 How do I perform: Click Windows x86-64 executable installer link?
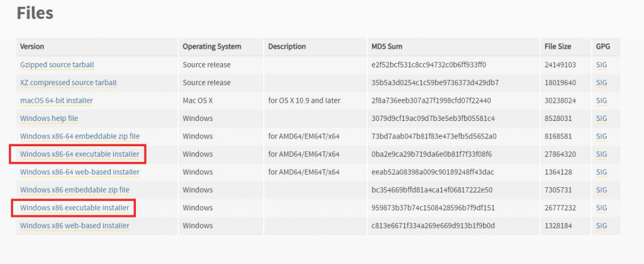(x=79, y=154)
